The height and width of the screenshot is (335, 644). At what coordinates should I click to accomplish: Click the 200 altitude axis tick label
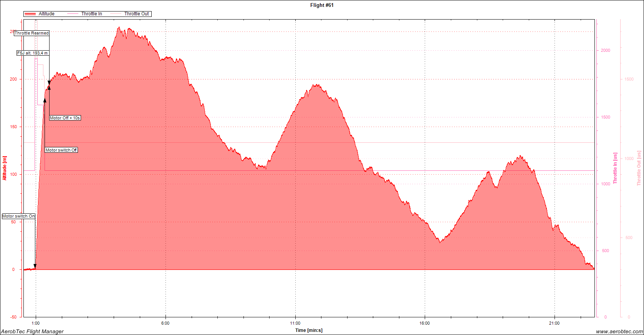(13, 79)
